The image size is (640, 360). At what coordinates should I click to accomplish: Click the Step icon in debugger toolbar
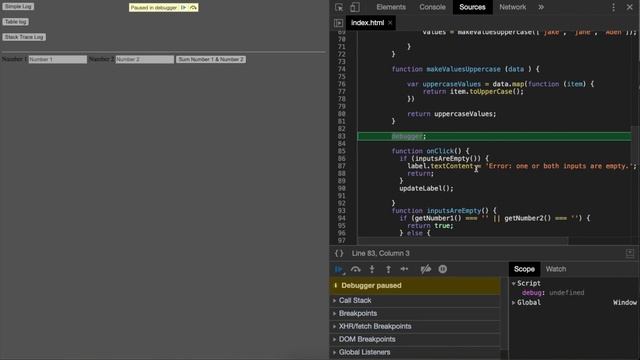(404, 269)
